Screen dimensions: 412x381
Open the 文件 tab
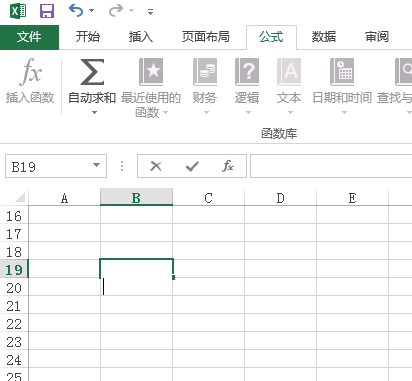(x=29, y=37)
